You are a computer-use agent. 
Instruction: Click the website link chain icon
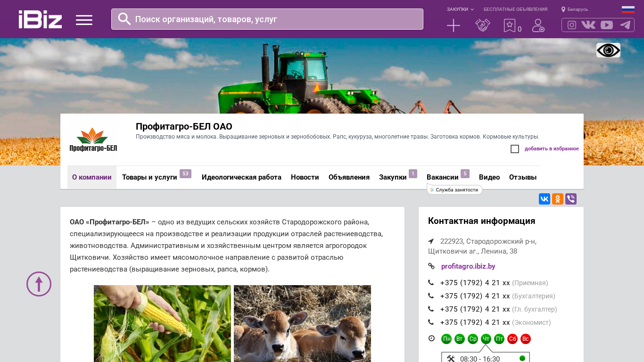(x=431, y=266)
